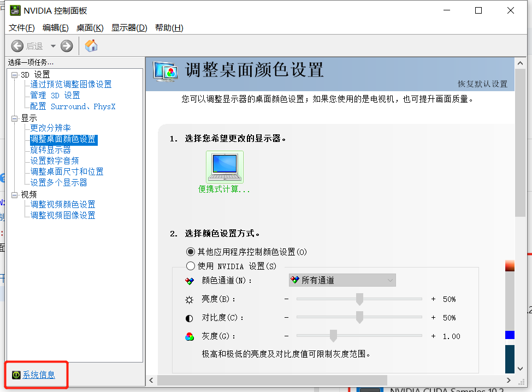Click the vertical scrollbar thumb
Viewport: 532px width, 392px height.
(x=520, y=142)
